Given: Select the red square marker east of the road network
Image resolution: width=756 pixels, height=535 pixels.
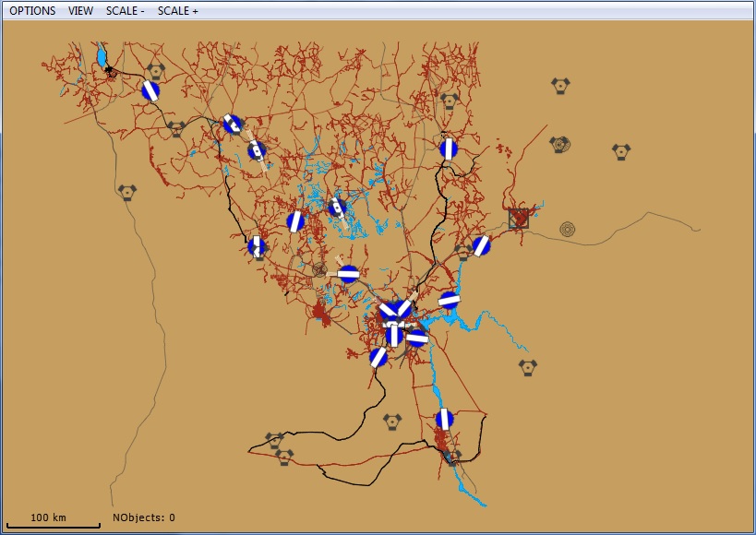Looking at the screenshot, I should tap(520, 219).
